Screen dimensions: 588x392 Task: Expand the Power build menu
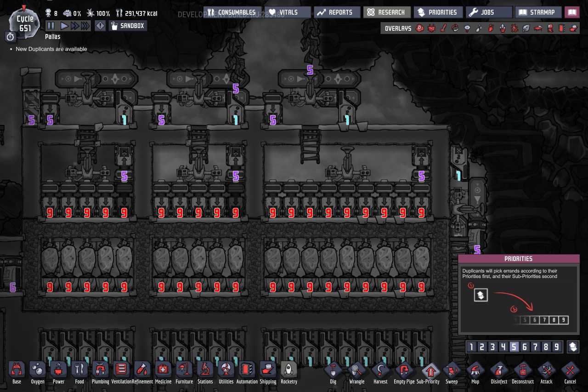58,369
